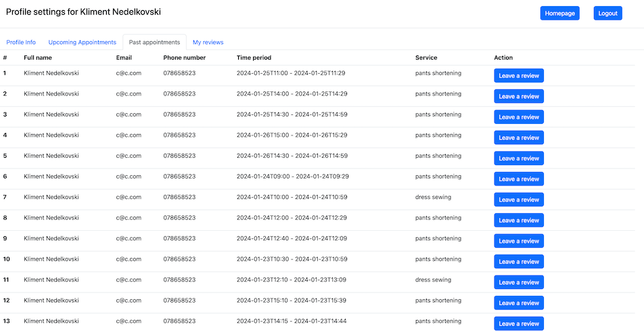Review the dress sewing appointment in row 11
The height and width of the screenshot is (331, 644).
(x=519, y=282)
